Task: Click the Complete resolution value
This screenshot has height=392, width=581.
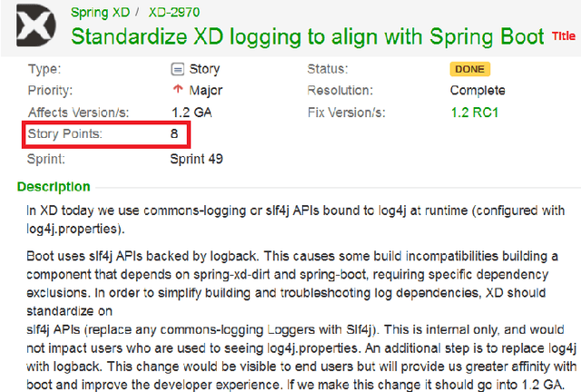Action: pyautogui.click(x=478, y=91)
